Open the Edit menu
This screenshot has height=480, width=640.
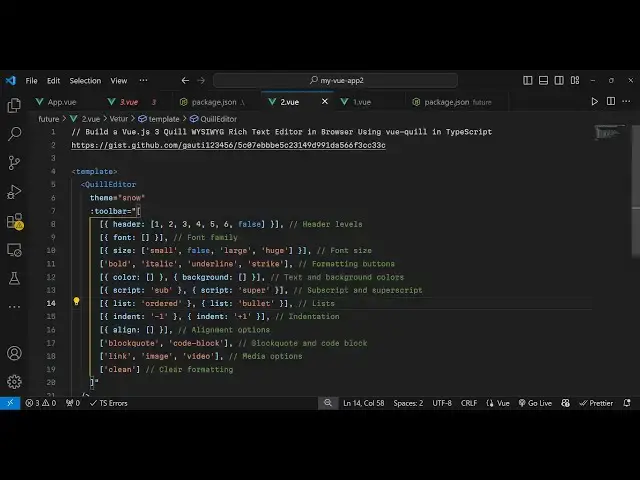53,80
